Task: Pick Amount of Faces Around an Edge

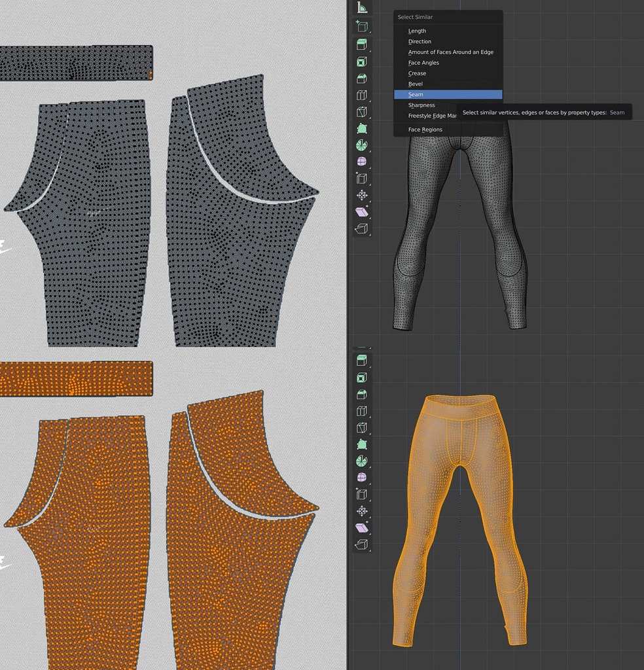Action: tap(448, 52)
